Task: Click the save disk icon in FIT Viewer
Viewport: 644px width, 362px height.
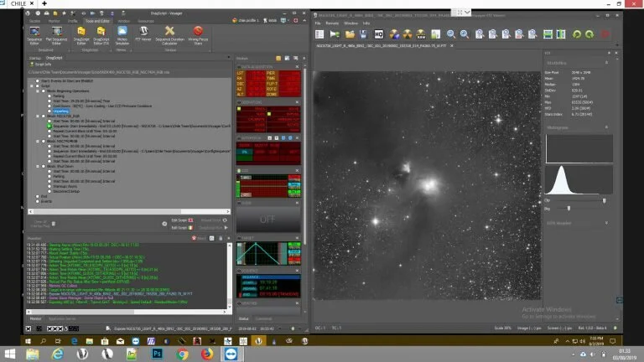Action: 363,34
